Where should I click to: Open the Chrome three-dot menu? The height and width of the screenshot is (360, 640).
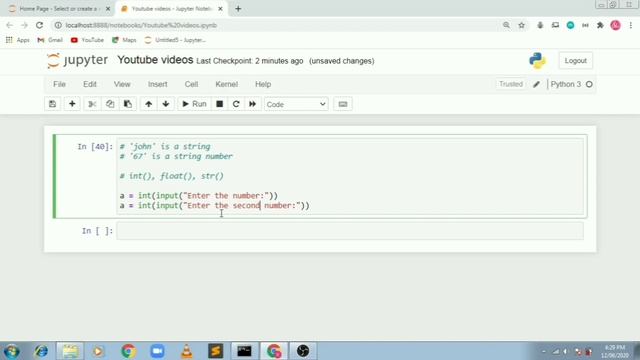click(631, 25)
